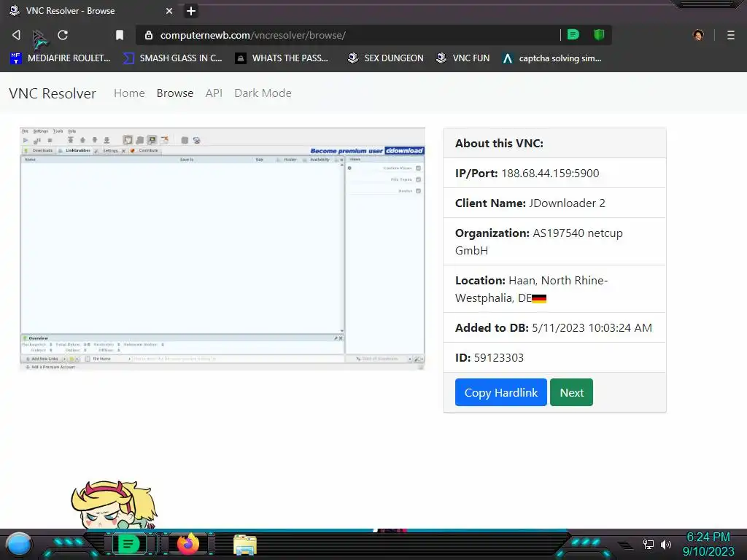Image resolution: width=747 pixels, height=560 pixels.
Task: Go back with the browser back arrow
Action: point(16,35)
